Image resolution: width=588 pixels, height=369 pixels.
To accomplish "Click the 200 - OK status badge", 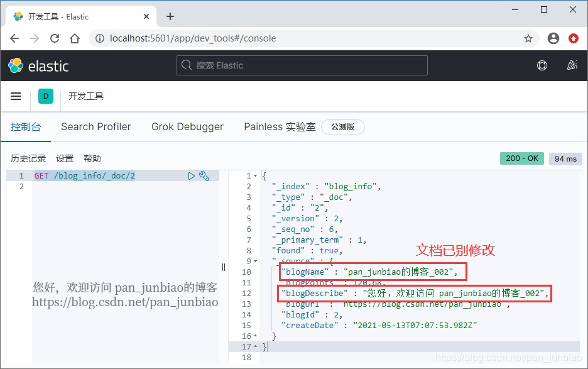I will click(x=521, y=158).
